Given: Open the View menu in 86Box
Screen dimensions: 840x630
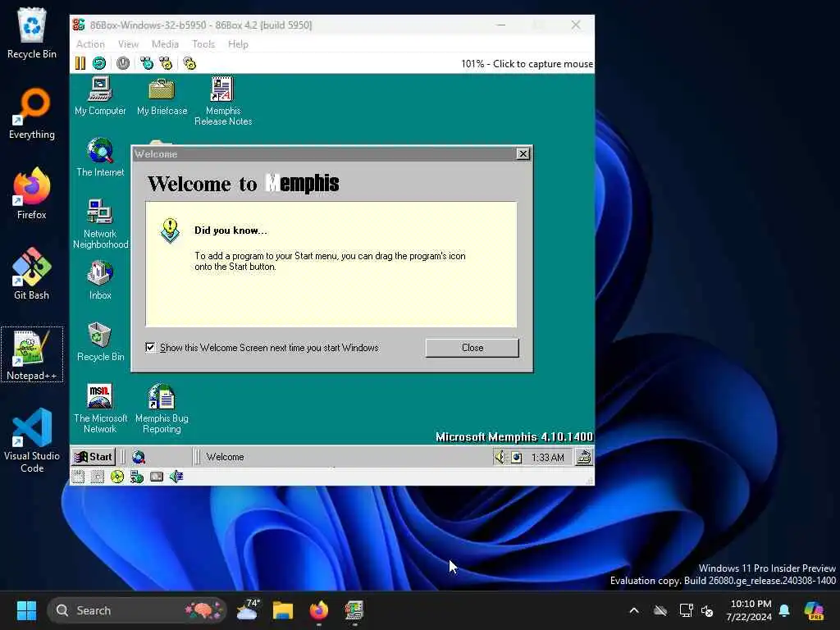Looking at the screenshot, I should 128,44.
